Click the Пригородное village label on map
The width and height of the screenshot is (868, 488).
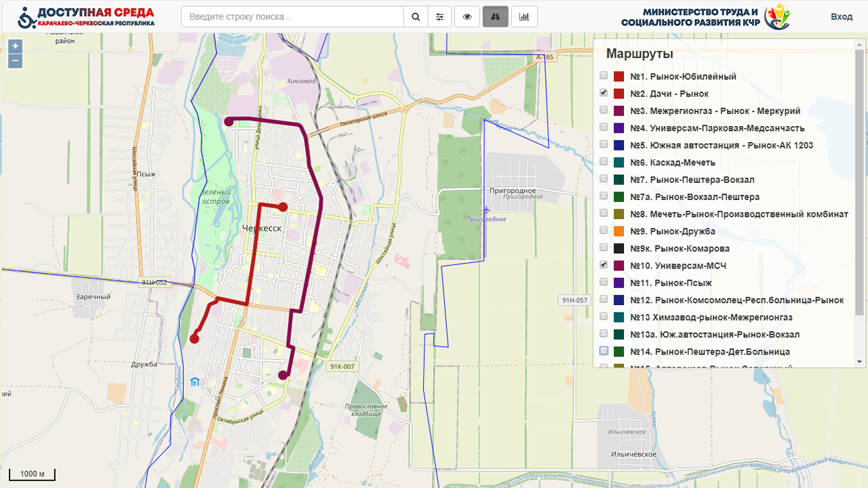tap(513, 191)
